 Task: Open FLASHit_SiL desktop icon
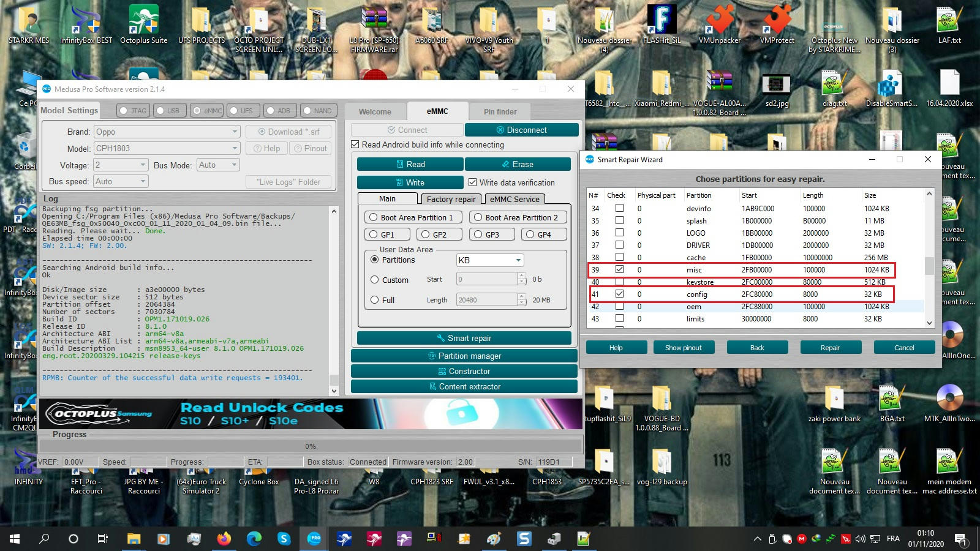[x=661, y=24]
